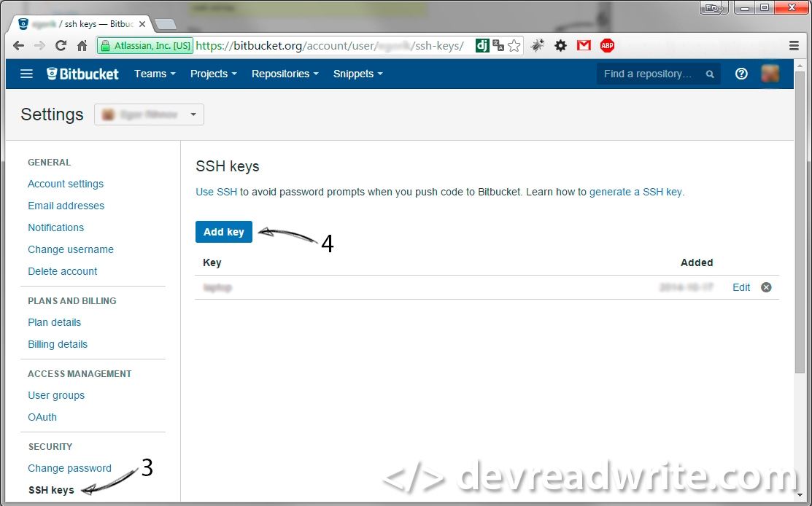This screenshot has width=812, height=506.
Task: Go back with the browser back arrow
Action: point(19,45)
